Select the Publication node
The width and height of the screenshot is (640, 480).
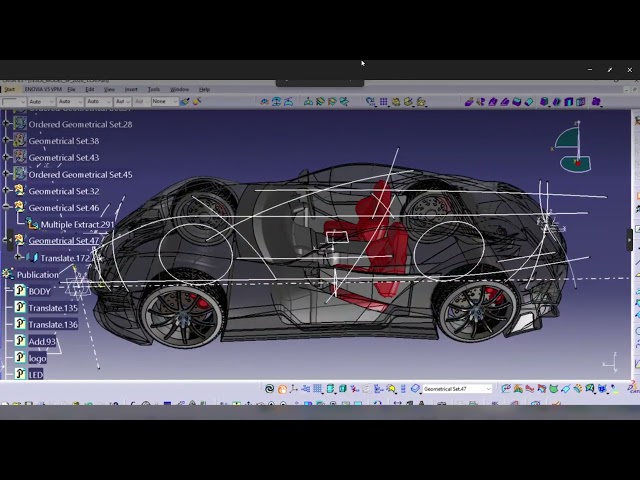(x=38, y=275)
